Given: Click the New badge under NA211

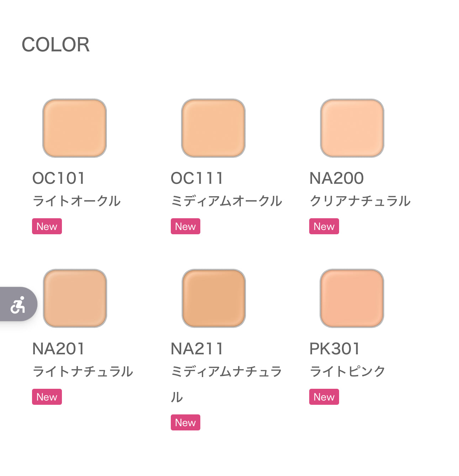Looking at the screenshot, I should point(185,423).
